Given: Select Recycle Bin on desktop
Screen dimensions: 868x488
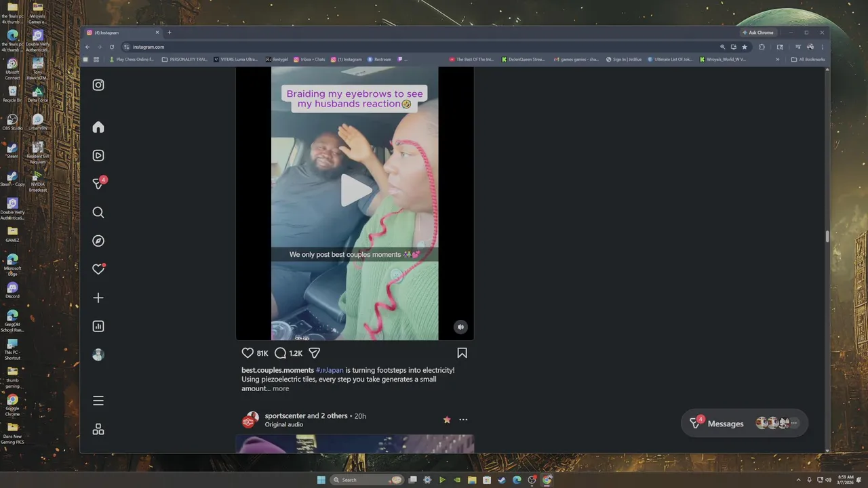Looking at the screenshot, I should [x=12, y=94].
